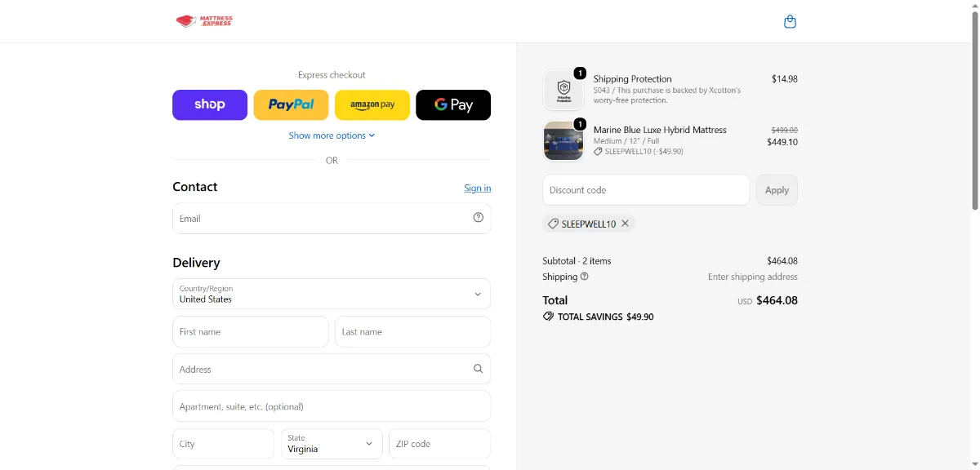Open the Country/Region dropdown
Viewport: 980px width, 470px height.
332,294
